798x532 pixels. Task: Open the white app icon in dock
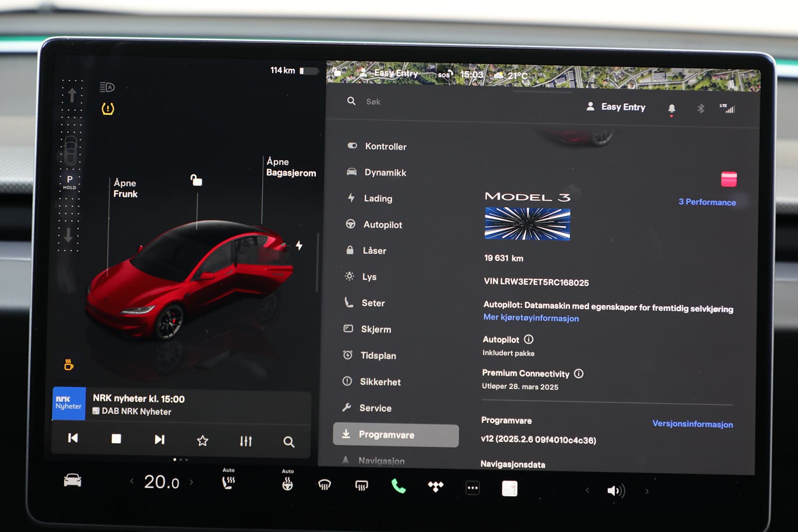click(x=509, y=488)
